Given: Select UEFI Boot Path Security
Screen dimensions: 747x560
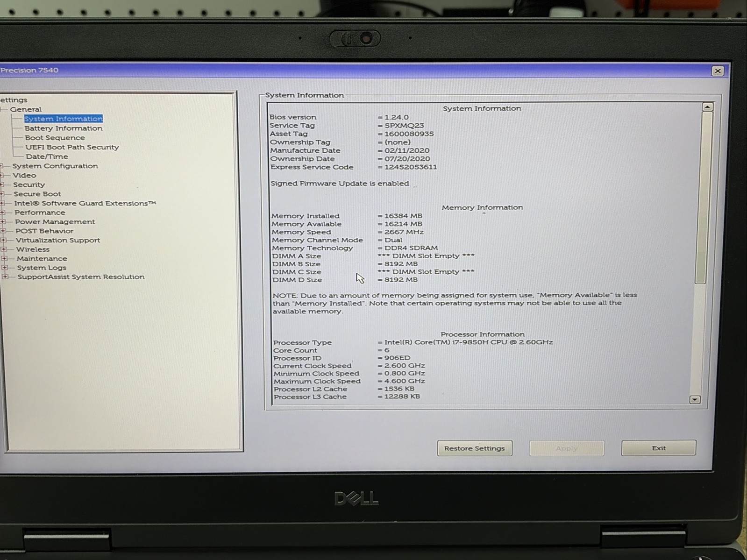Looking at the screenshot, I should [72, 147].
